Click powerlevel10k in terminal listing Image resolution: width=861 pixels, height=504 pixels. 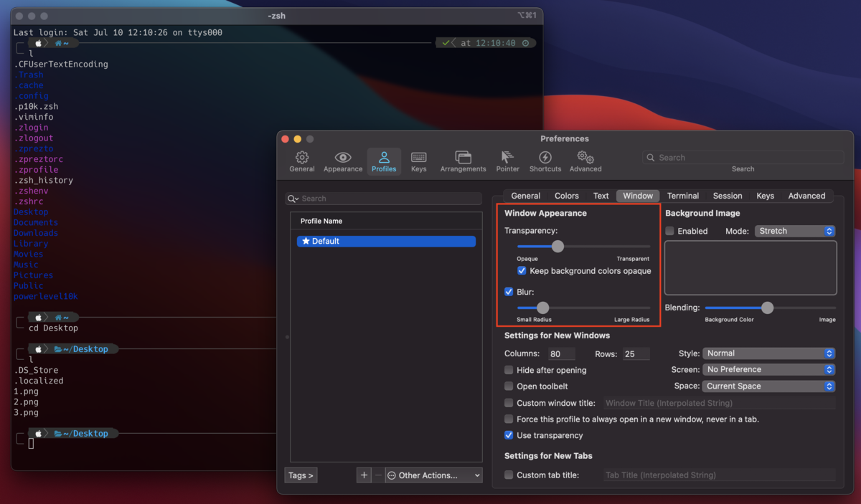click(45, 296)
